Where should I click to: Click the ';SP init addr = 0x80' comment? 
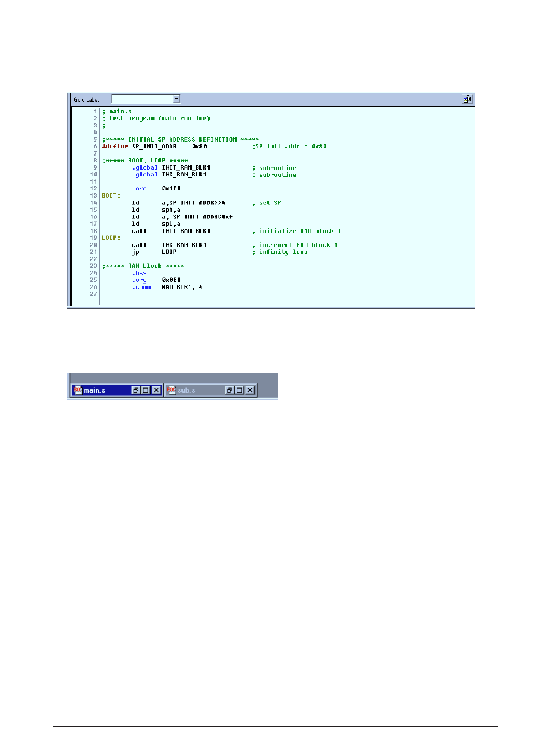[x=289, y=147]
